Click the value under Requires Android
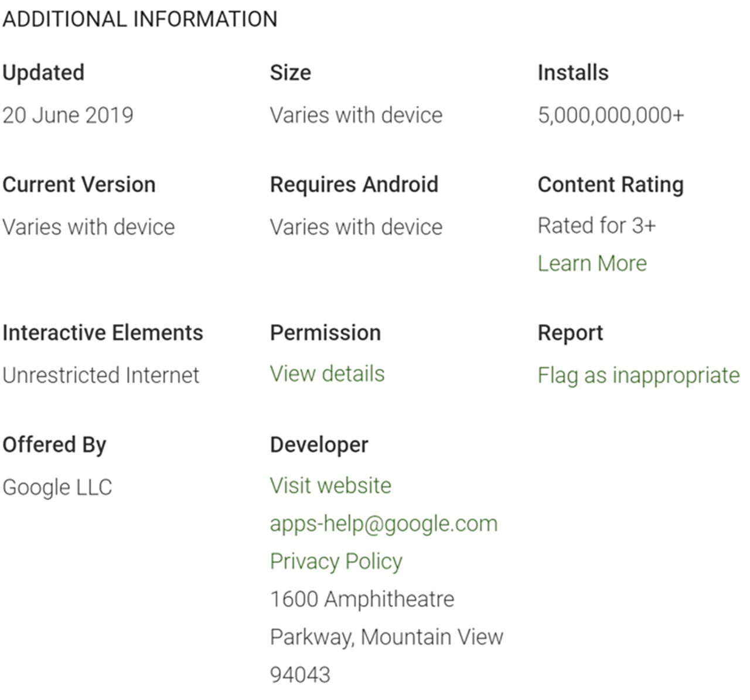This screenshot has height=700, width=750. click(356, 227)
